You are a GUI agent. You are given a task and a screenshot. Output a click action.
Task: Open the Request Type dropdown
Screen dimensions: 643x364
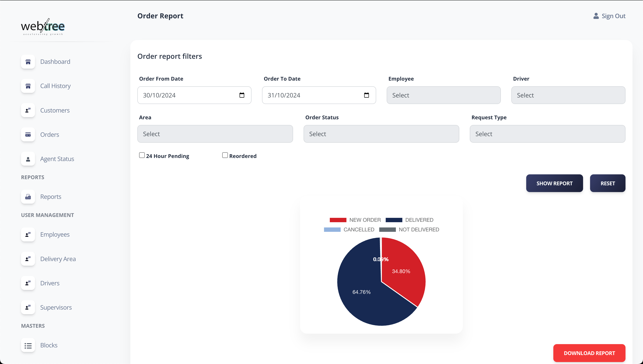(547, 134)
